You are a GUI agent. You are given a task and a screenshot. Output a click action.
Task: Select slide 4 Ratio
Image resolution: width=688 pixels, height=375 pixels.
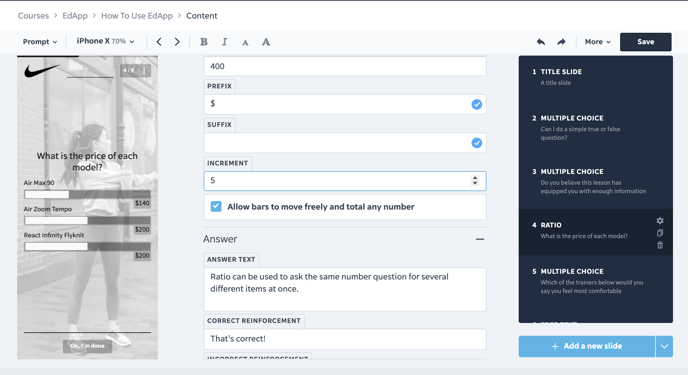point(595,232)
